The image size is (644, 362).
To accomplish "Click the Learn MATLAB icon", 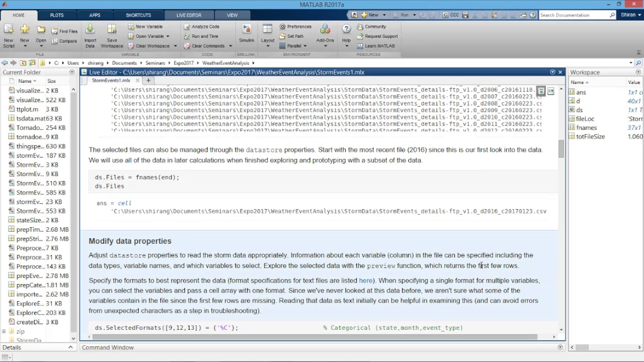I will (x=360, y=46).
